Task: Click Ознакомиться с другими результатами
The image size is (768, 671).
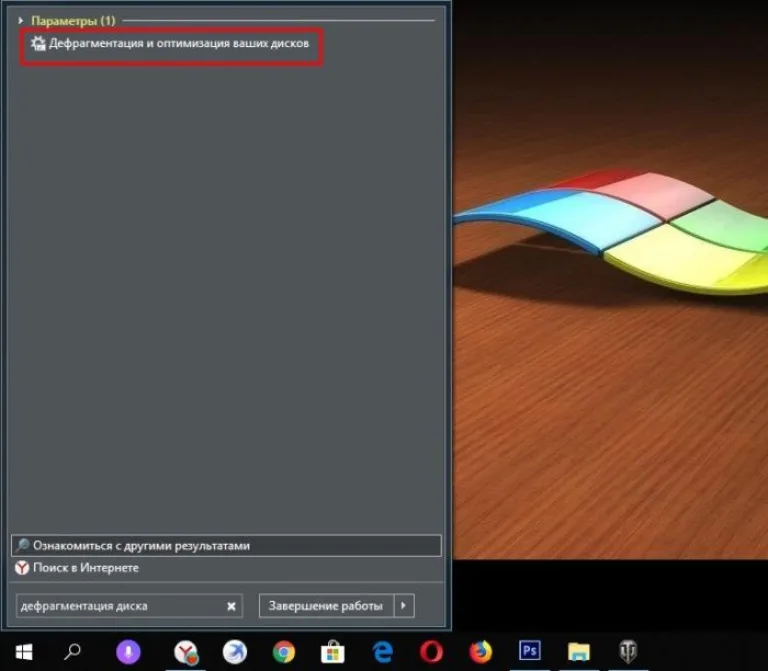Action: point(226,546)
